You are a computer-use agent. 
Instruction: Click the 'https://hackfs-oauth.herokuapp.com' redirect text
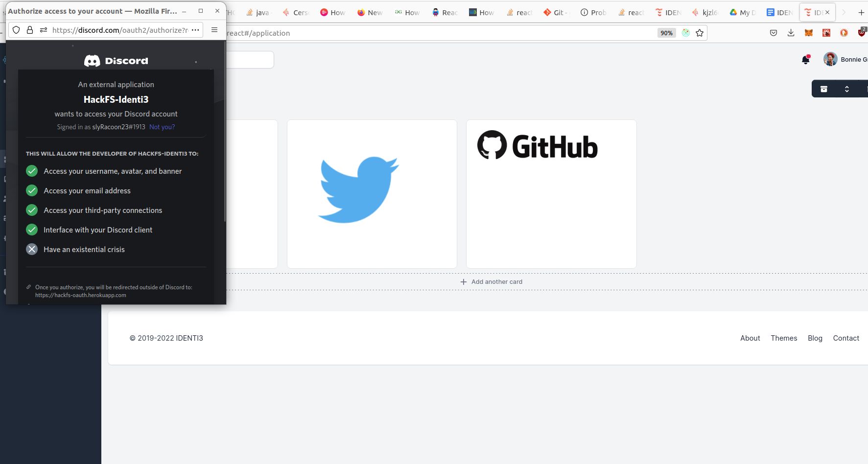coord(81,295)
